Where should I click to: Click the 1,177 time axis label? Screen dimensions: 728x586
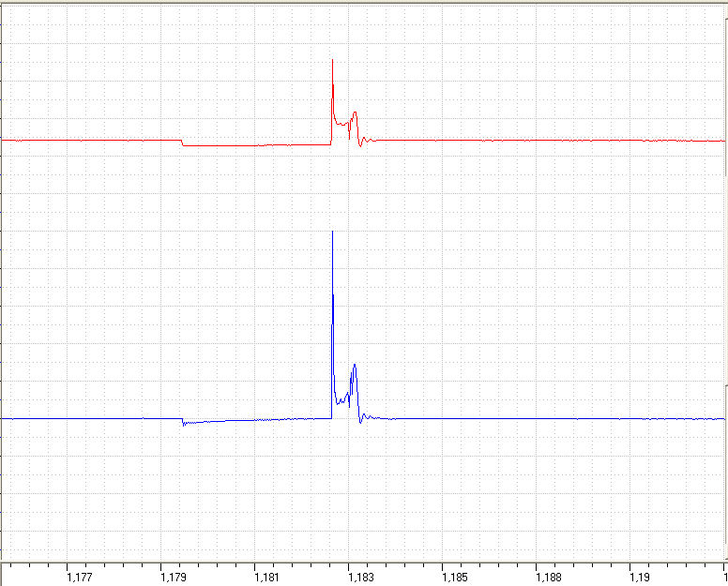pyautogui.click(x=80, y=578)
